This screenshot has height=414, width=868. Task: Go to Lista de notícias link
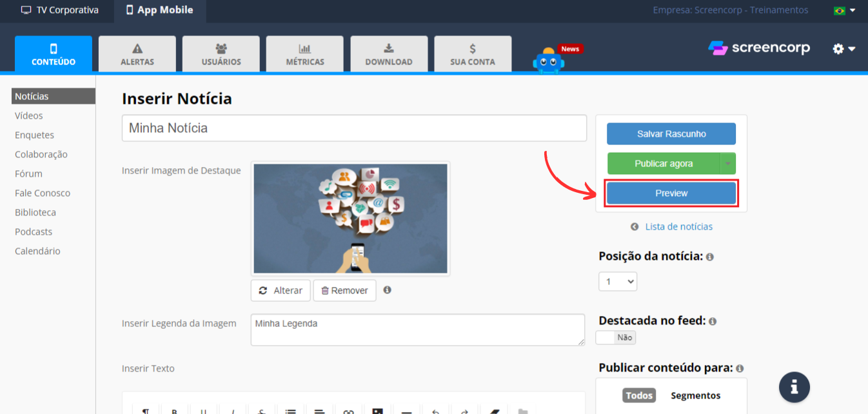tap(678, 226)
